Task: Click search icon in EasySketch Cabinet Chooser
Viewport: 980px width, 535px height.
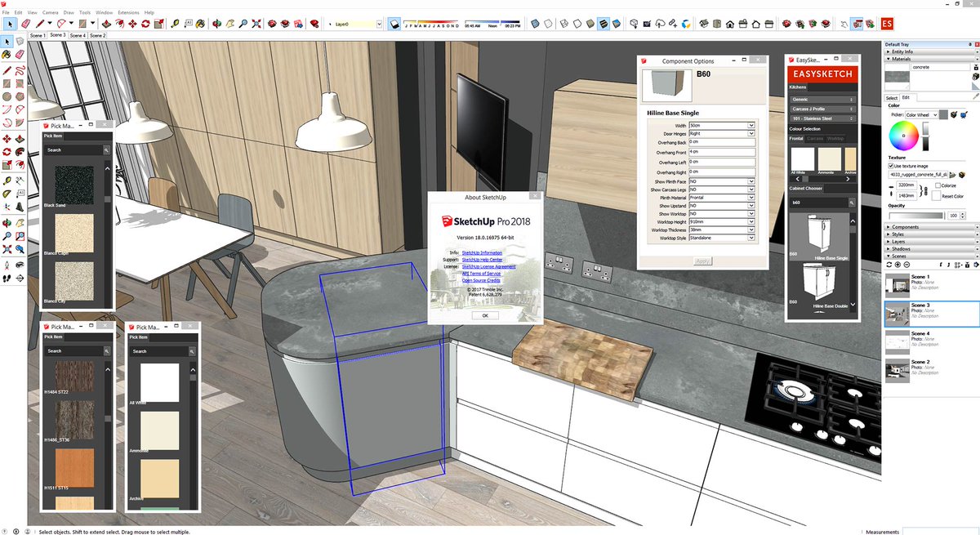Action: [x=850, y=202]
